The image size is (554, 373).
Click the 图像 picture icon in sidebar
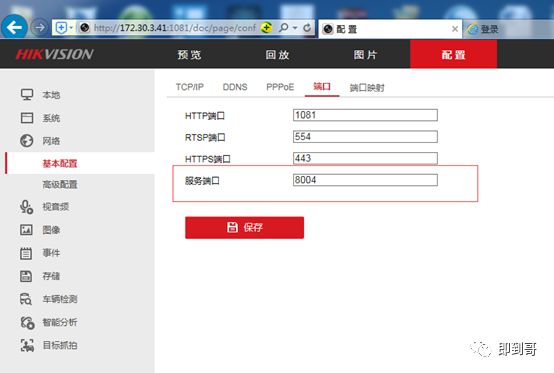pyautogui.click(x=26, y=230)
